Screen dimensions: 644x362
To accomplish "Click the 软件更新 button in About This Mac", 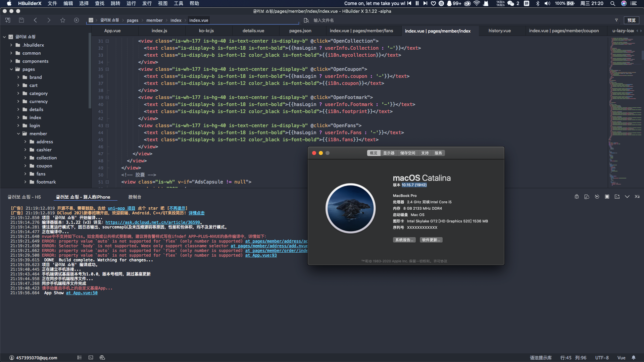I will [431, 240].
